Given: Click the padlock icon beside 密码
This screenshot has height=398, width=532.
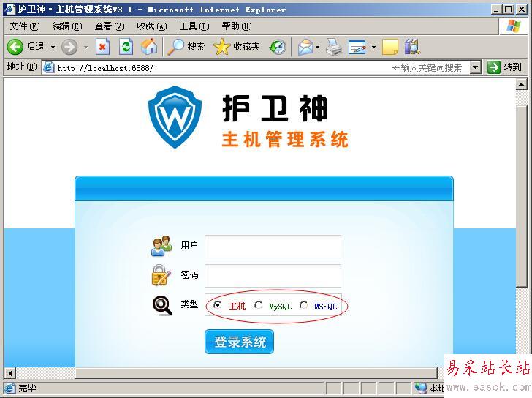Looking at the screenshot, I should (x=161, y=275).
